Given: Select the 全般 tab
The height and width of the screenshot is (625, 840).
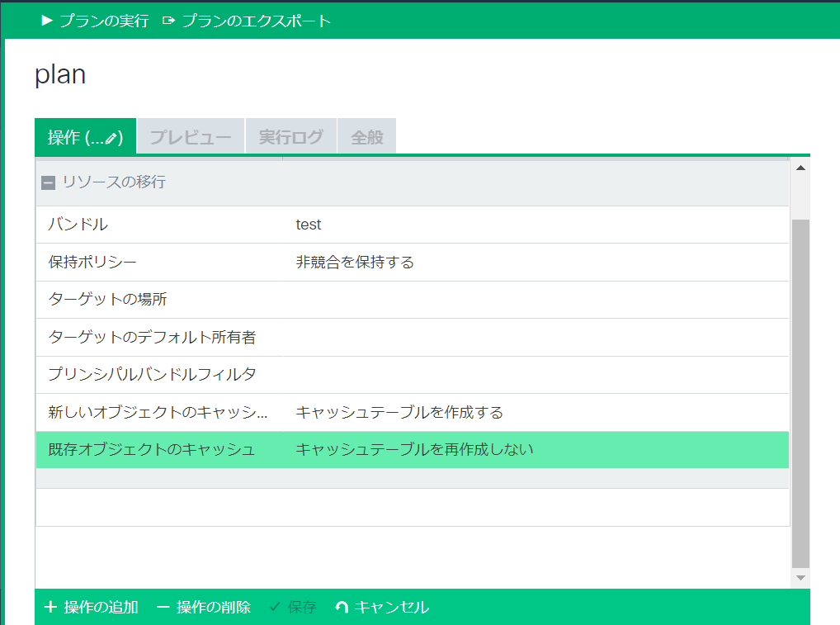Looking at the screenshot, I should click(367, 137).
